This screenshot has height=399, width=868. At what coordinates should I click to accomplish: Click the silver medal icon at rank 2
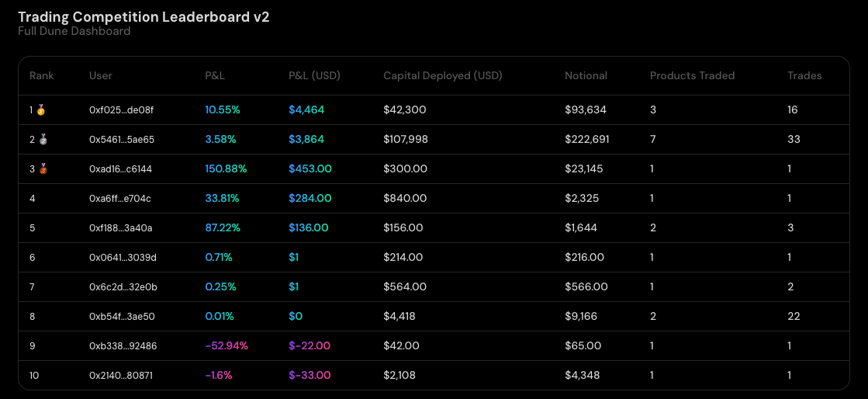click(x=40, y=140)
